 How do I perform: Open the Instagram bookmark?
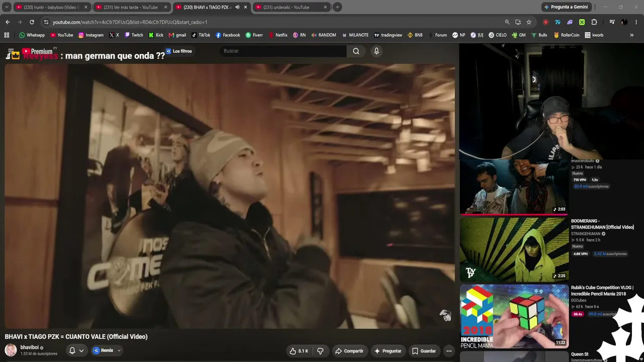tap(91, 35)
